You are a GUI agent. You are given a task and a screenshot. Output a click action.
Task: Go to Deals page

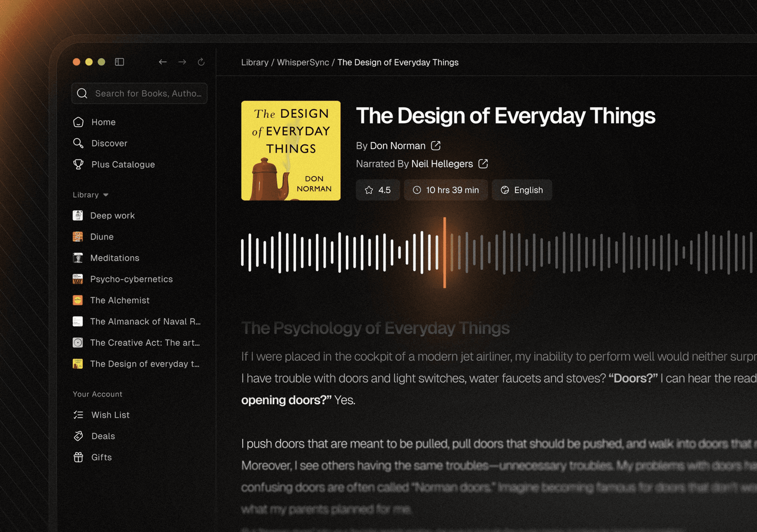click(103, 436)
